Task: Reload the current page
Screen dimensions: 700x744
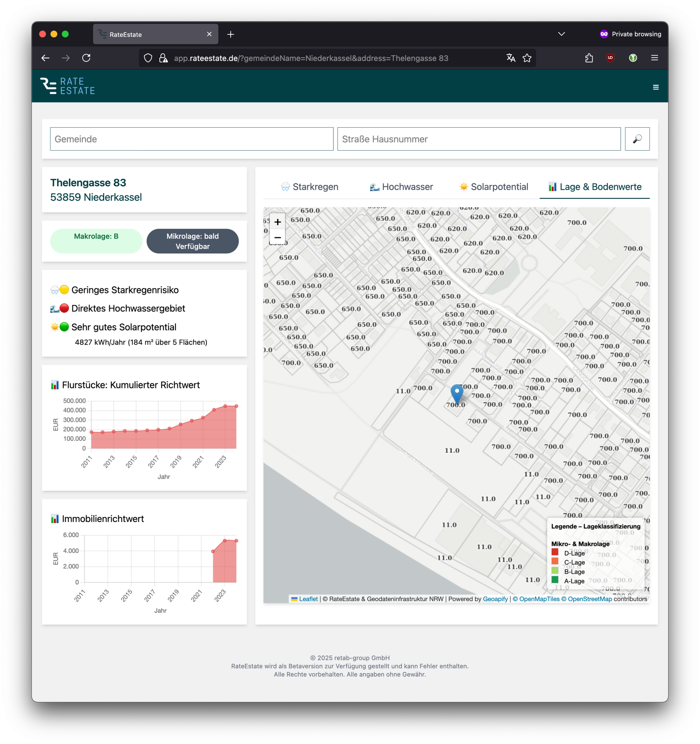Action: (x=87, y=58)
